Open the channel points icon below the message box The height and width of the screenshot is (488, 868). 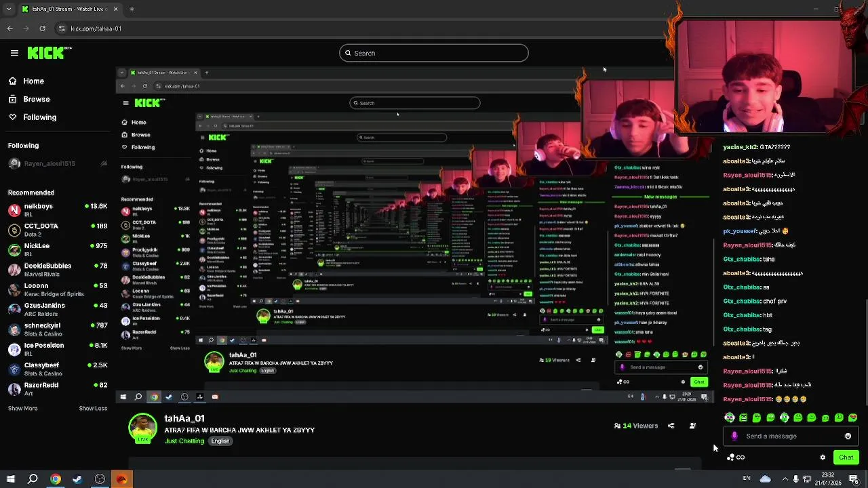click(736, 457)
